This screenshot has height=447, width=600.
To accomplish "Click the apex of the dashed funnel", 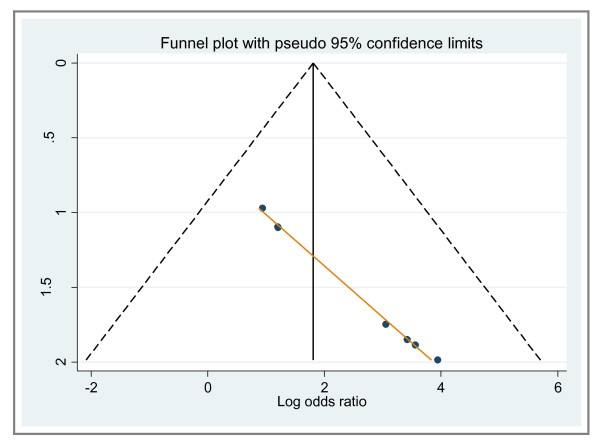I will pyautogui.click(x=313, y=63).
